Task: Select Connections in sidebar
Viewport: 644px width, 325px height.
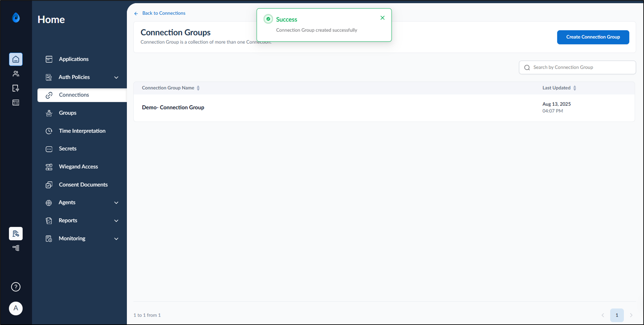Action: (x=82, y=95)
